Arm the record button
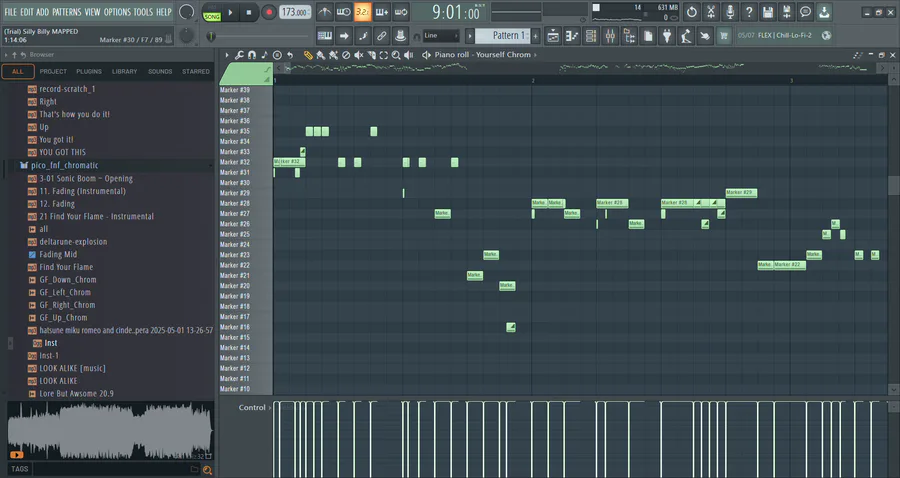This screenshot has width=900, height=478. 268,12
